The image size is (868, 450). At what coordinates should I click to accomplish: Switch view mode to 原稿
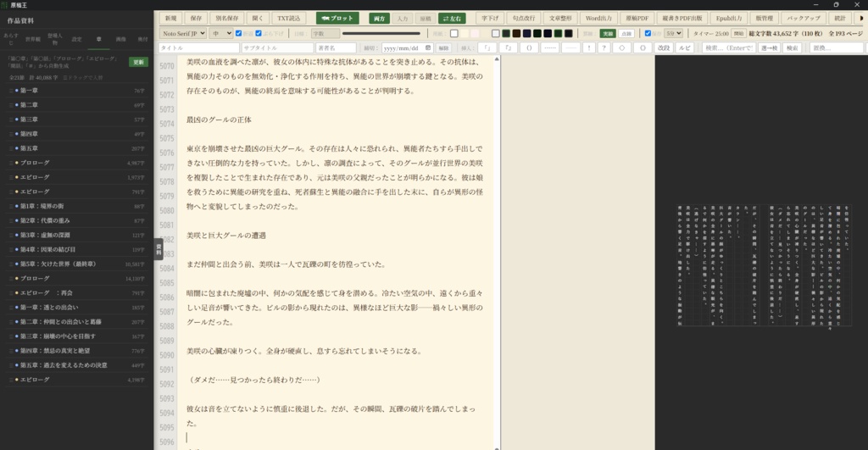426,19
